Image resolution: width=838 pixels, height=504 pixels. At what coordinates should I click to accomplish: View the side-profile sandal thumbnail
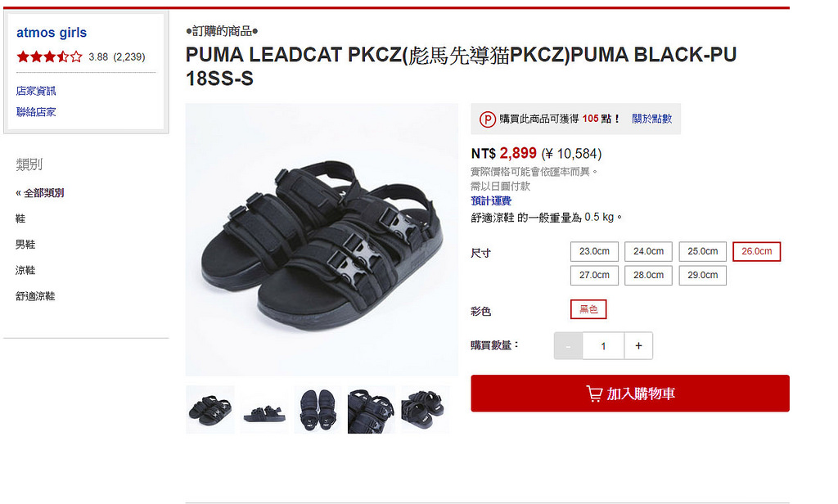pos(264,409)
